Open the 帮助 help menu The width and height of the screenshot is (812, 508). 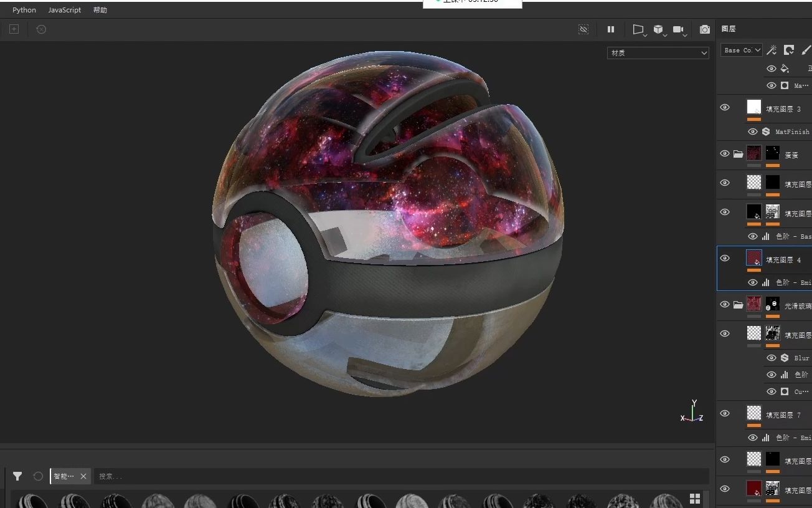coord(100,10)
